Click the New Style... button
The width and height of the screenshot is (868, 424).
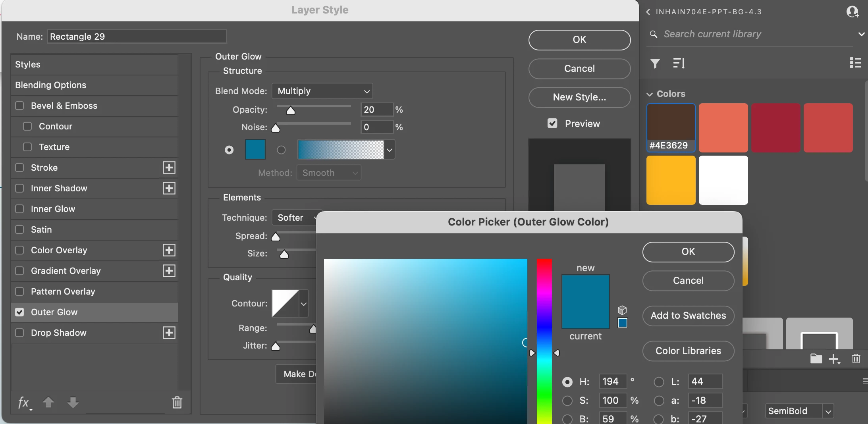579,97
